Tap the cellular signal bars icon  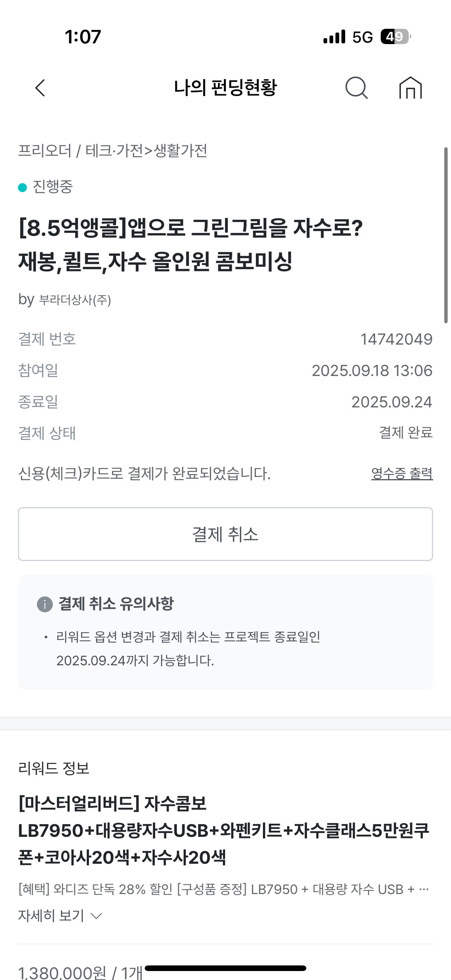point(334,37)
